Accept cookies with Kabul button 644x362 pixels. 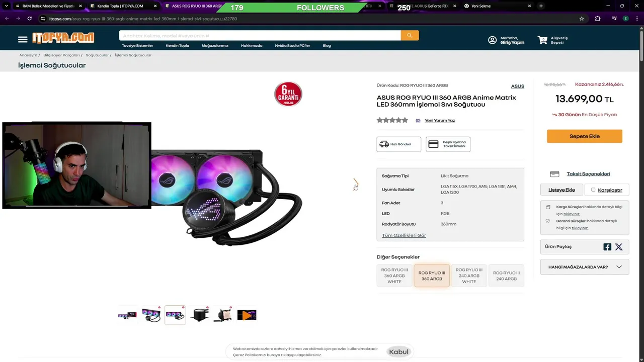399,352
